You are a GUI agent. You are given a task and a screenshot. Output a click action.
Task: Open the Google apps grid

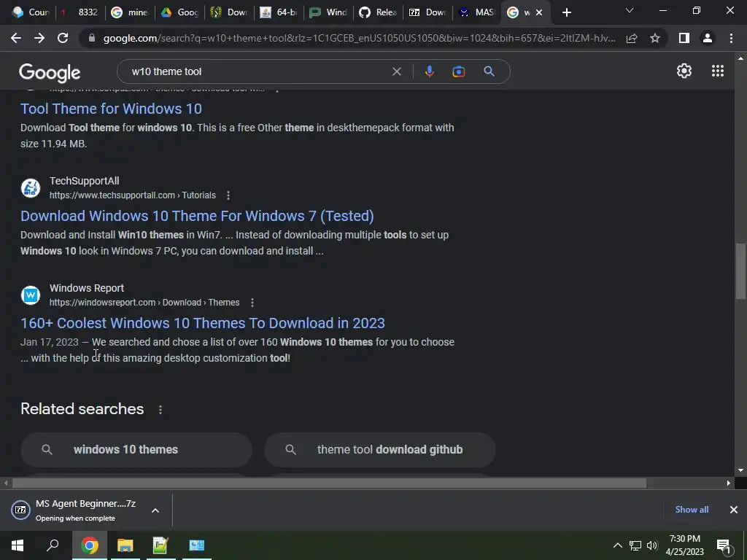(718, 71)
